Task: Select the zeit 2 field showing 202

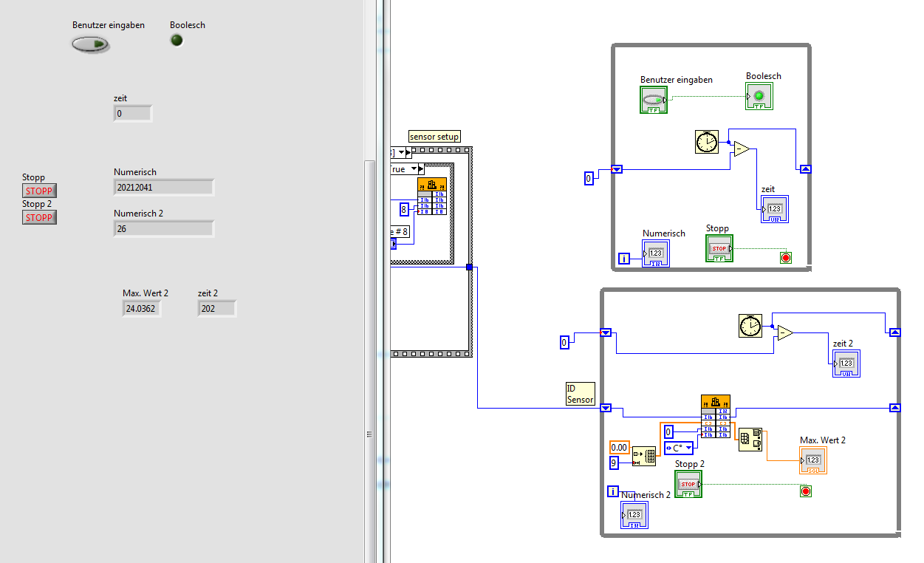Action: (217, 308)
